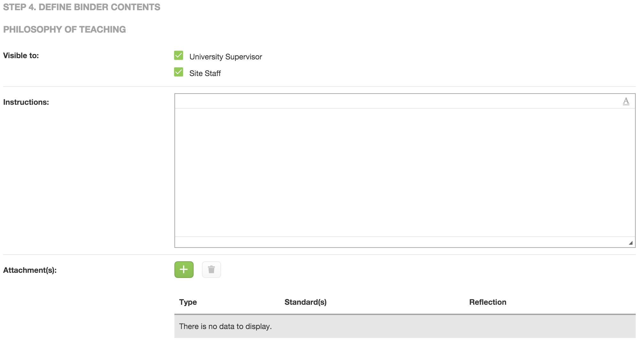Select the Reflection column header
Screen dimensions: 644x345
487,302
